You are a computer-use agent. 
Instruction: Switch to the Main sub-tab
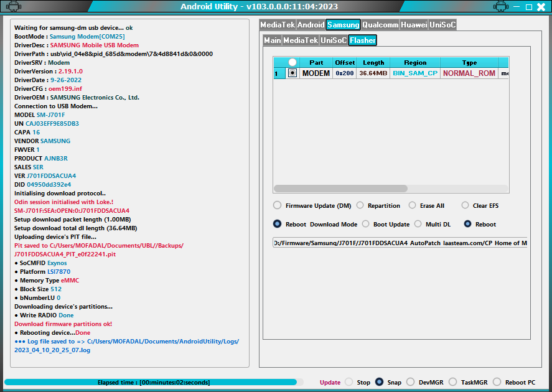273,40
